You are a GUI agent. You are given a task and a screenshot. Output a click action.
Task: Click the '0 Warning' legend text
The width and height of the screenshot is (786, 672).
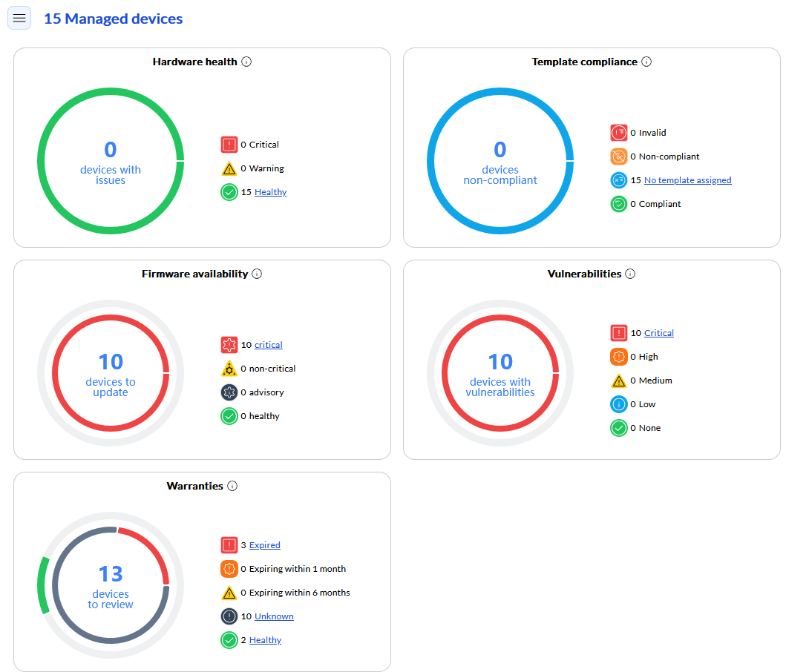pos(262,168)
